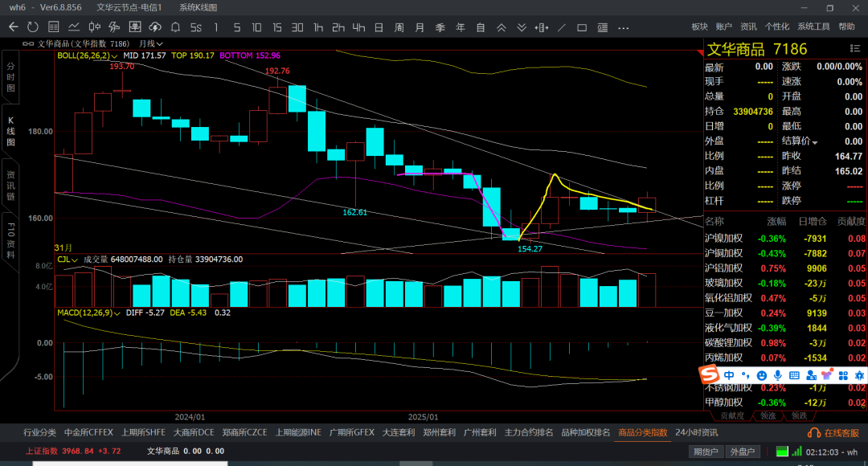Switch to quarterly 季 K-line period
This screenshot has height=466, width=868.
pyautogui.click(x=440, y=27)
